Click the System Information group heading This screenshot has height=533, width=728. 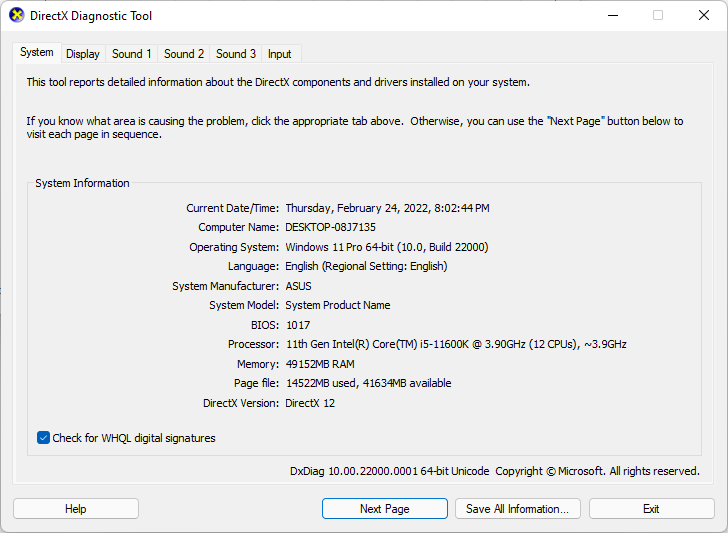[x=82, y=183]
